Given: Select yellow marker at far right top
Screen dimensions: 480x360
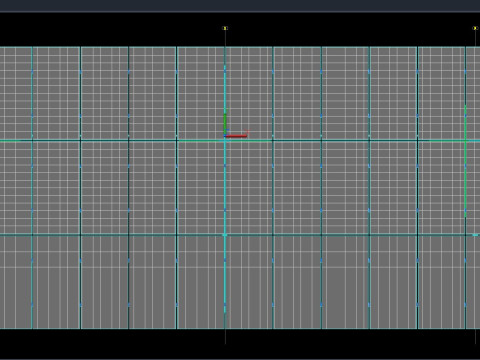Looking at the screenshot, I should pos(475,28).
